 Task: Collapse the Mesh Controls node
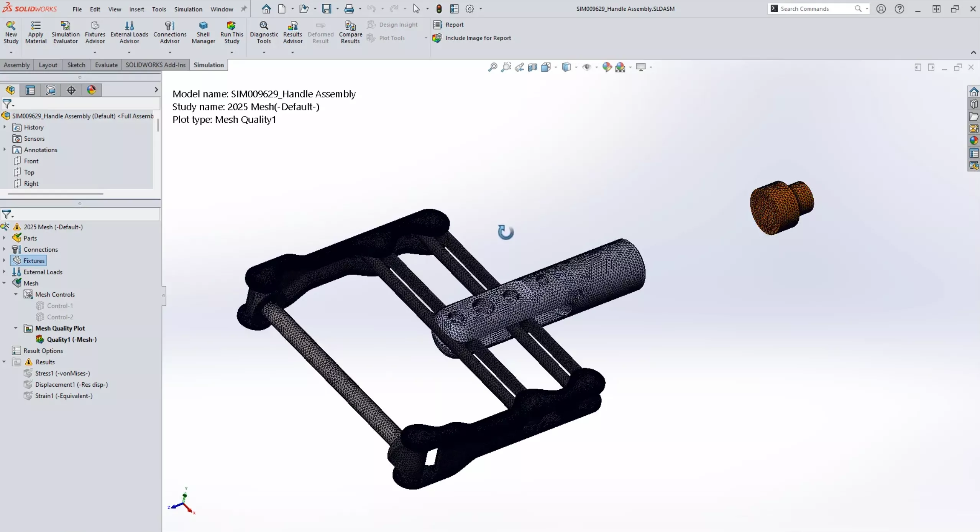(16, 294)
